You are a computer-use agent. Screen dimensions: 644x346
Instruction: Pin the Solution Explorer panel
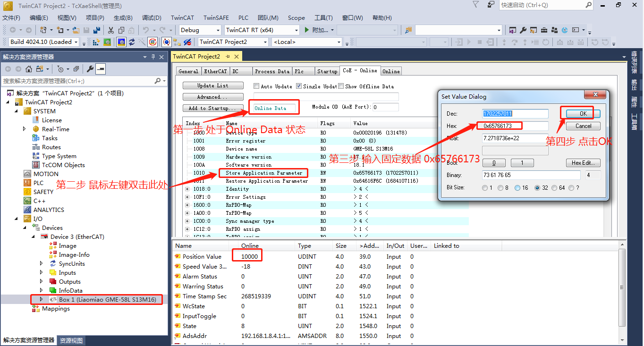(153, 57)
